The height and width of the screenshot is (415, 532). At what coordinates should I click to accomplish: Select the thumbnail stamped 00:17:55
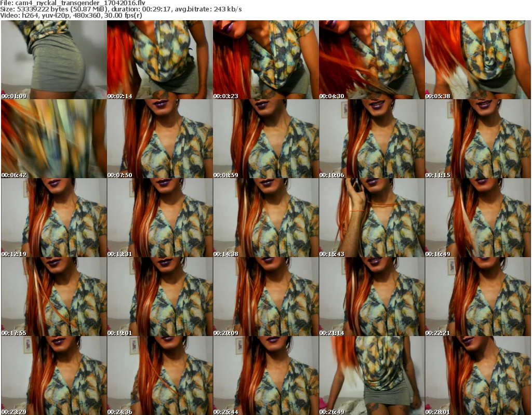[x=54, y=297]
